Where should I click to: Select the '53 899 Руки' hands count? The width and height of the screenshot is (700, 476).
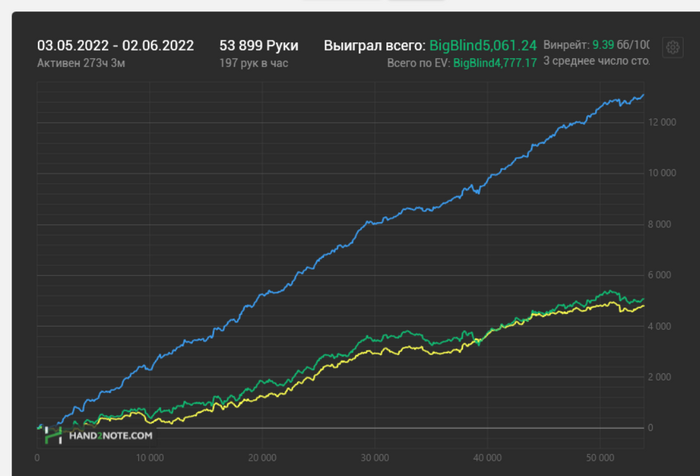pyautogui.click(x=259, y=46)
